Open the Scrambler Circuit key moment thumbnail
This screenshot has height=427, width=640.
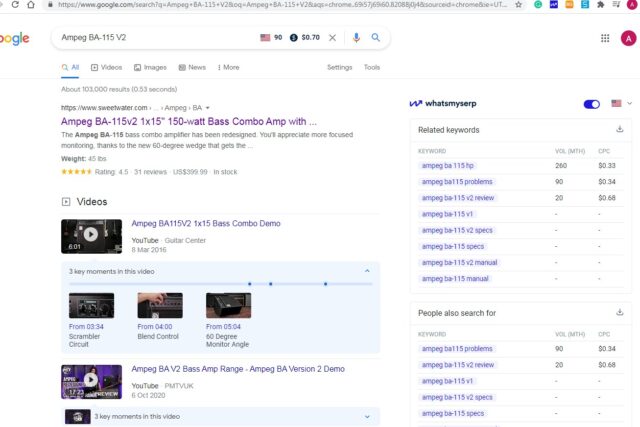point(91,305)
